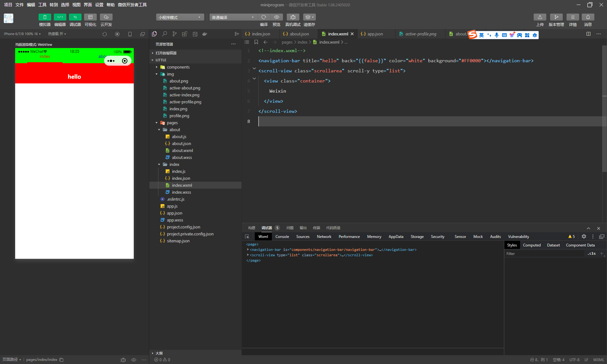Open the compile mode (普通编译) dropdown
Screen dimensions: 607x364
[233, 17]
